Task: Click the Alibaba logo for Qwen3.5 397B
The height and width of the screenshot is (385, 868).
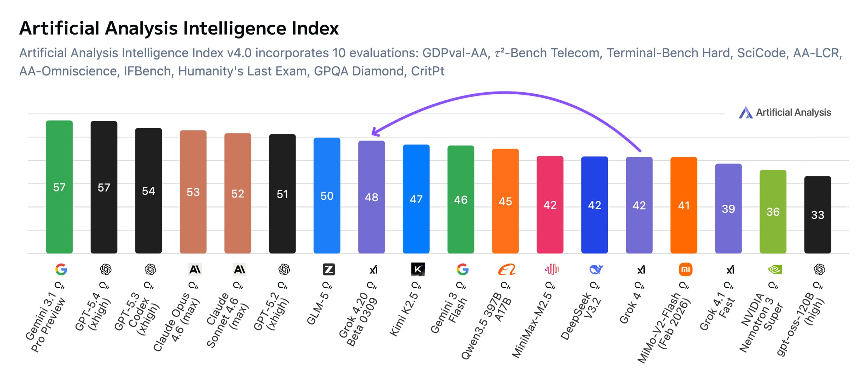Action: click(x=507, y=269)
